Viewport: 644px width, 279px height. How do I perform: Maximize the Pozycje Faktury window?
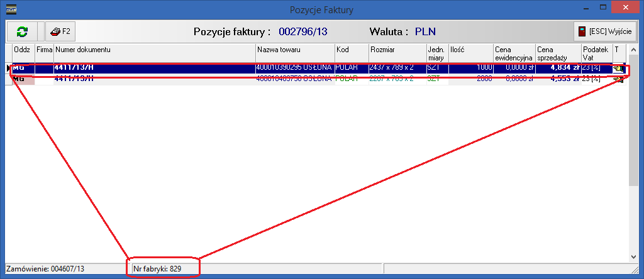(x=602, y=9)
